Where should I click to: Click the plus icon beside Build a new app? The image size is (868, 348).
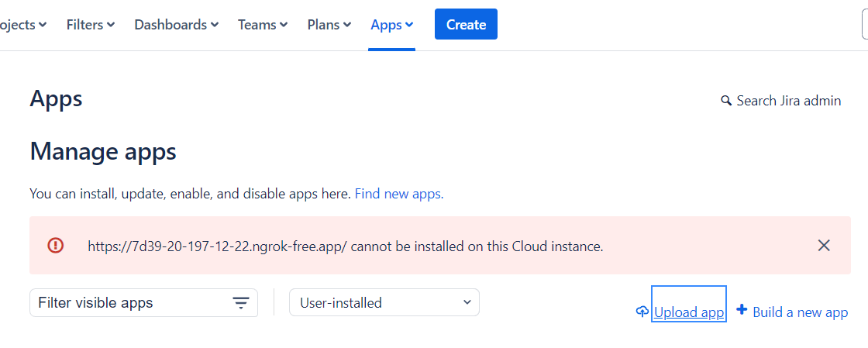[x=742, y=310]
